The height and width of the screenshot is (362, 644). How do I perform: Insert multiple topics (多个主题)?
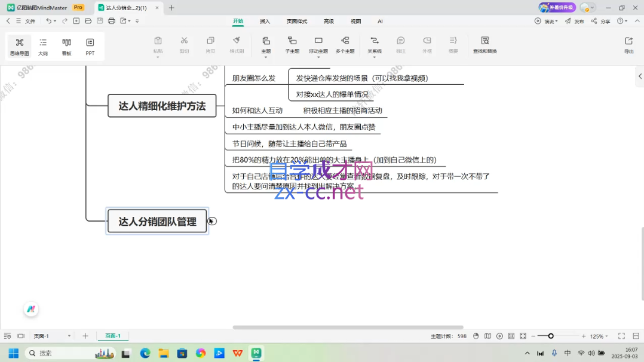pyautogui.click(x=345, y=44)
